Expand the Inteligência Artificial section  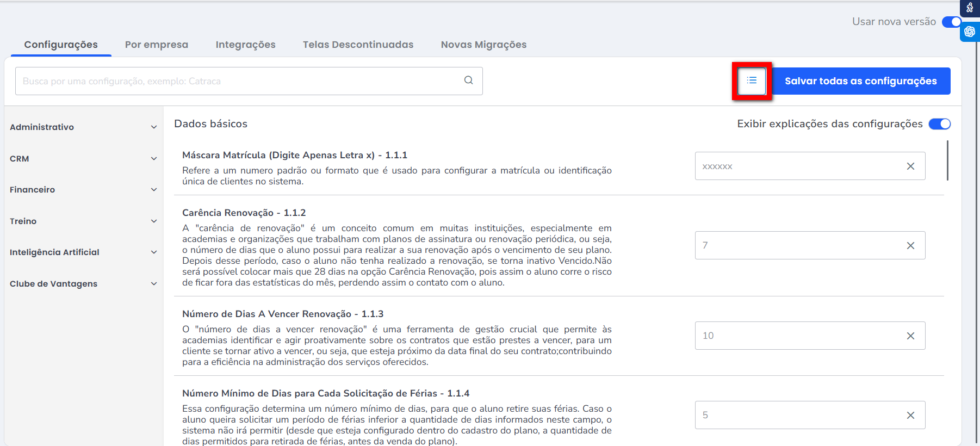(x=83, y=252)
